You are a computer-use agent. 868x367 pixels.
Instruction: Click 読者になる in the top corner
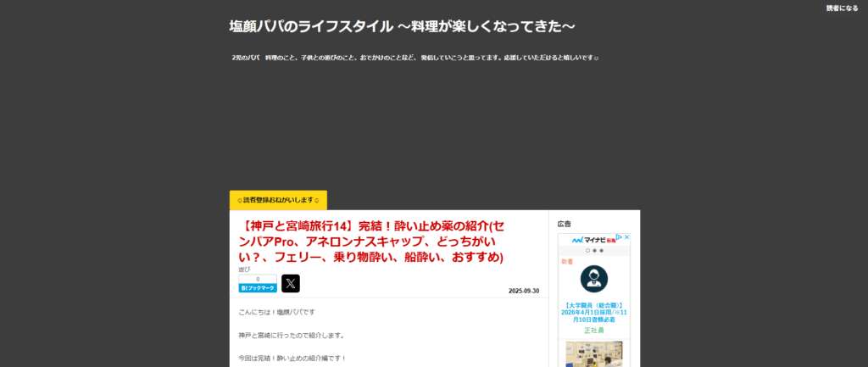[842, 8]
